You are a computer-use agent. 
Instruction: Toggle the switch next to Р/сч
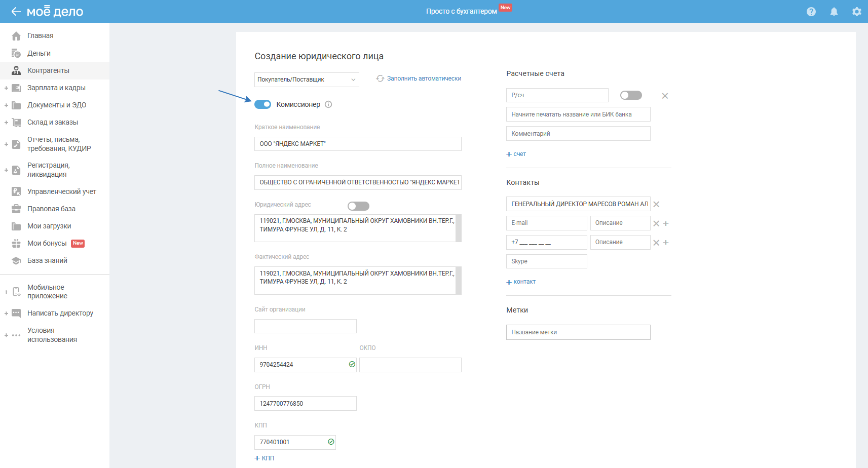pos(631,95)
